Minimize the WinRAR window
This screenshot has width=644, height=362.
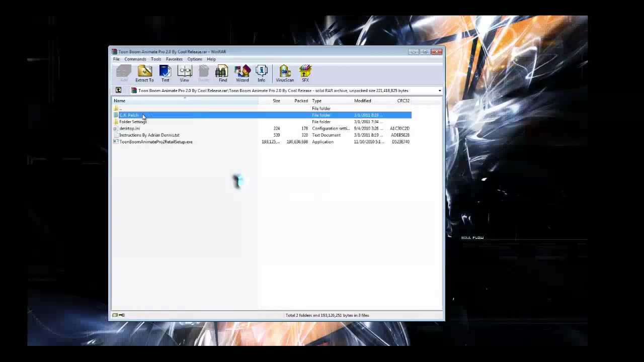(x=414, y=51)
